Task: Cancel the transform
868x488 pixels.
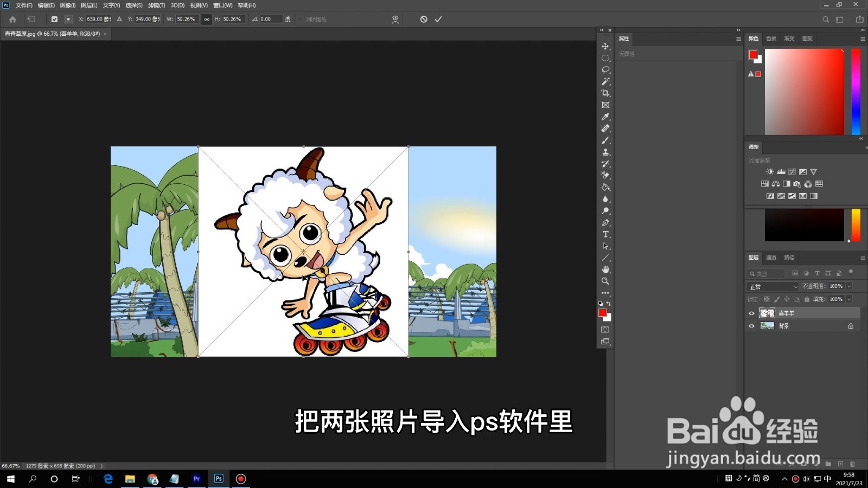Action: [x=424, y=19]
